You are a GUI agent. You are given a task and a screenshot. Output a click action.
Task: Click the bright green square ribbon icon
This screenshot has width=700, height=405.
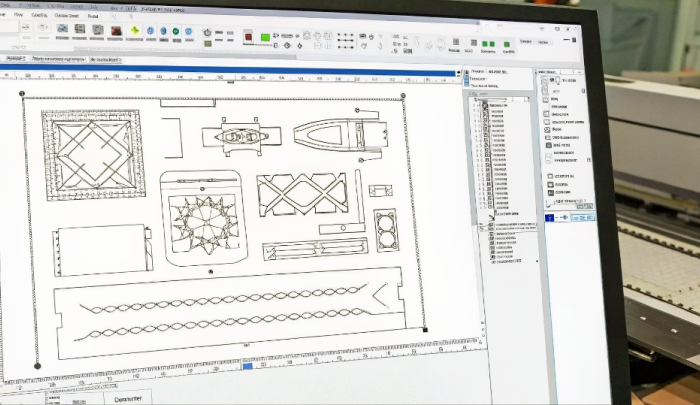point(265,37)
